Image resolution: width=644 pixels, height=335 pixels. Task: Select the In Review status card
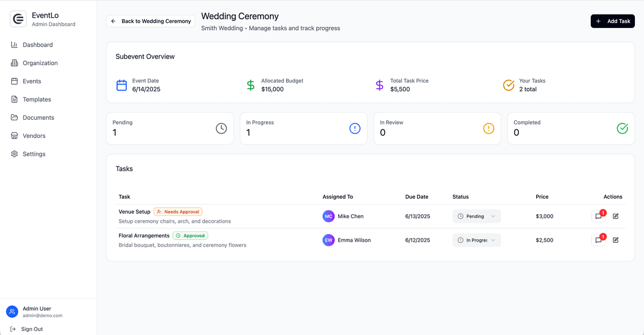click(x=437, y=128)
